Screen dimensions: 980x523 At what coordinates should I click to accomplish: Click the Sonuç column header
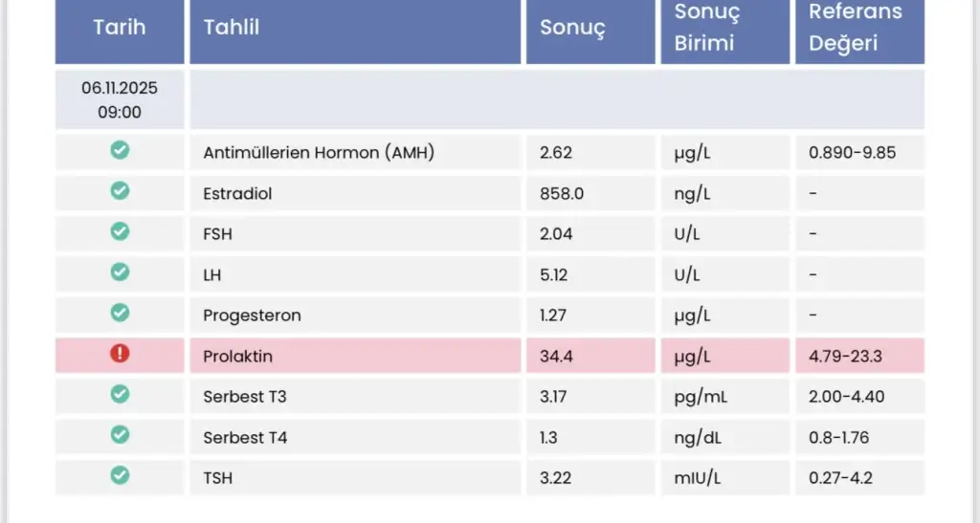[x=572, y=28]
